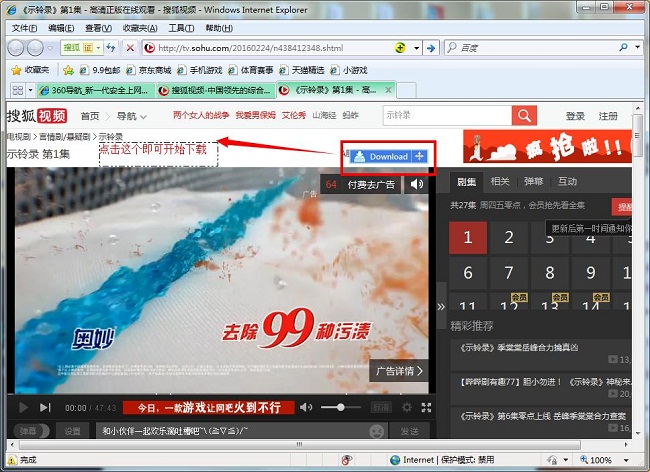Viewport: 650px width, 472px height.
Task: Open the 编辑(E) menu
Action: (x=61, y=28)
